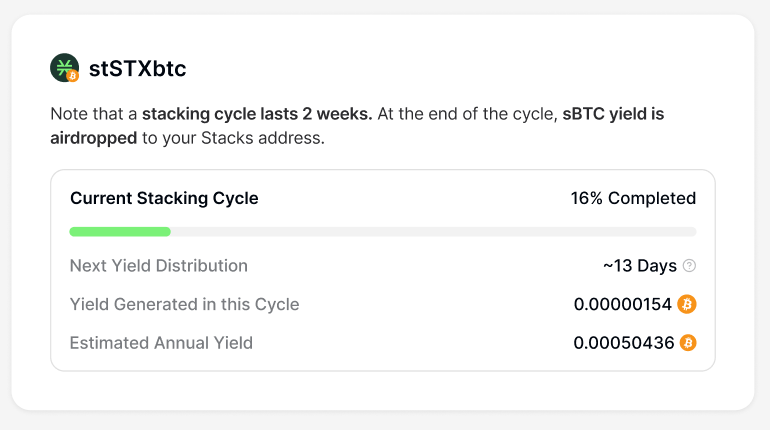Click Bitcoin icon next to 0.00050436

(x=688, y=343)
